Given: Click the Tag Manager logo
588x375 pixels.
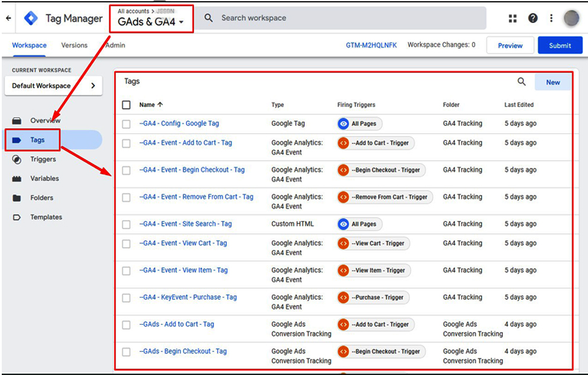Looking at the screenshot, I should click(31, 18).
